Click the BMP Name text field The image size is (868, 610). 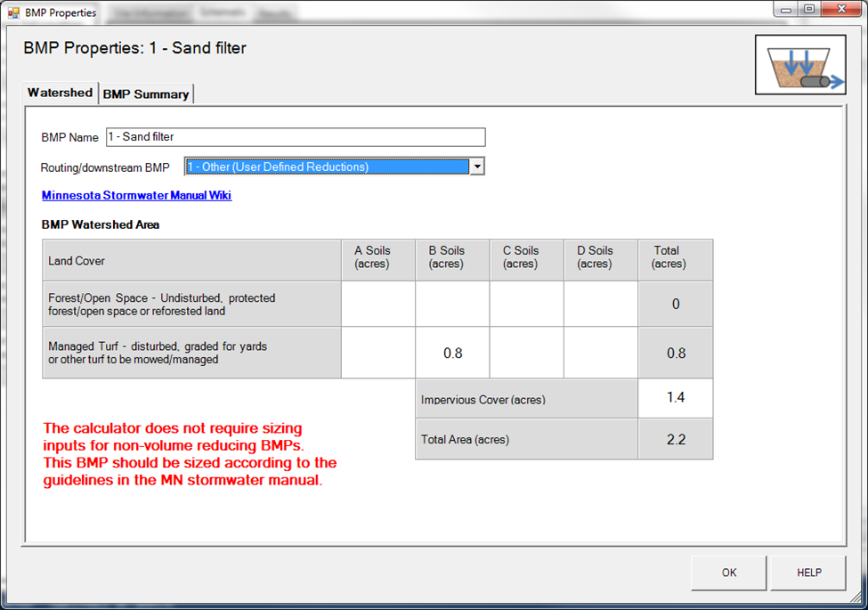click(x=295, y=137)
